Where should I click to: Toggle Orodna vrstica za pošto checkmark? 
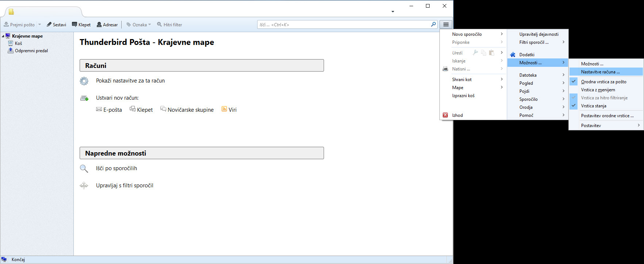click(574, 81)
